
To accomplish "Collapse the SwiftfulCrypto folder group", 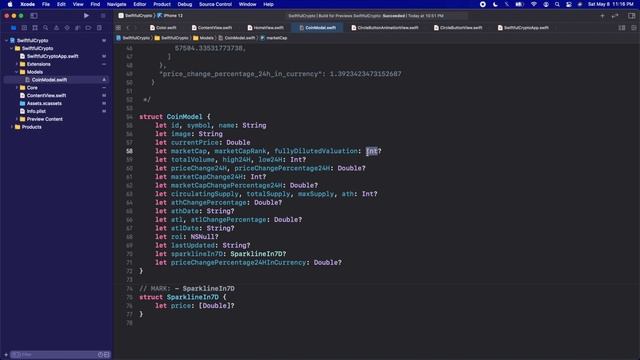I will point(11,48).
